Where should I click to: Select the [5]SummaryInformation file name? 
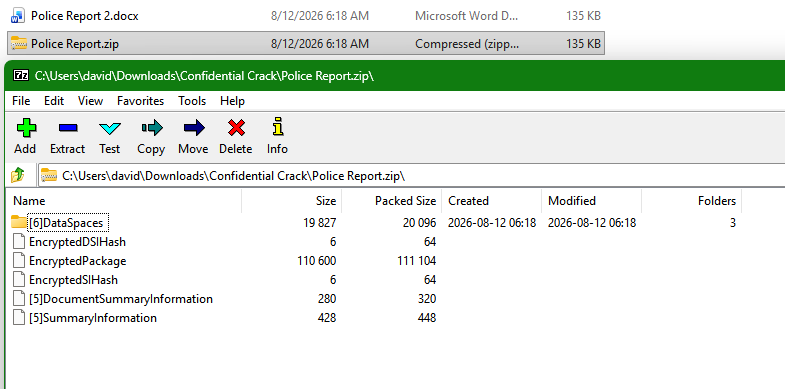[x=93, y=318]
